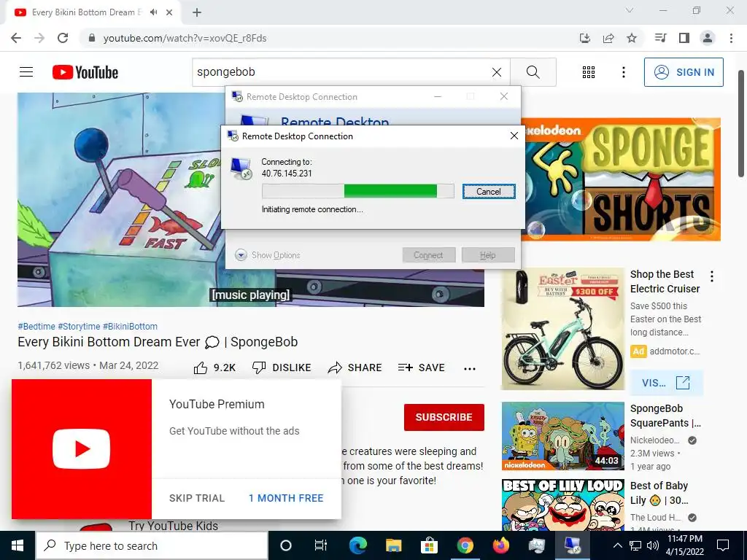Screen dimensions: 747x560
Task: Open SpongeBob SquarePants 44:03 video thumbnail
Action: (x=563, y=436)
